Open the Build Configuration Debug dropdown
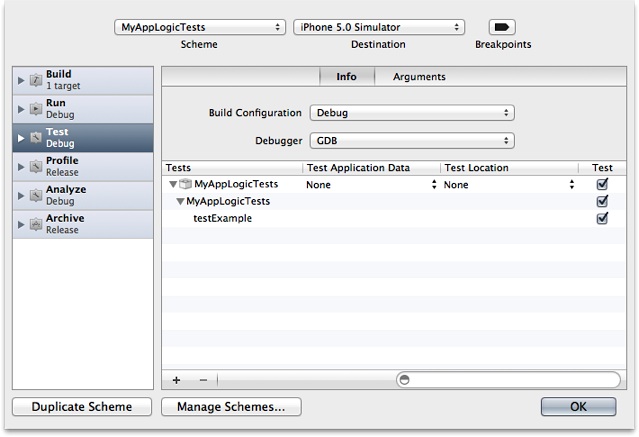This screenshot has height=437, width=639. pos(411,113)
